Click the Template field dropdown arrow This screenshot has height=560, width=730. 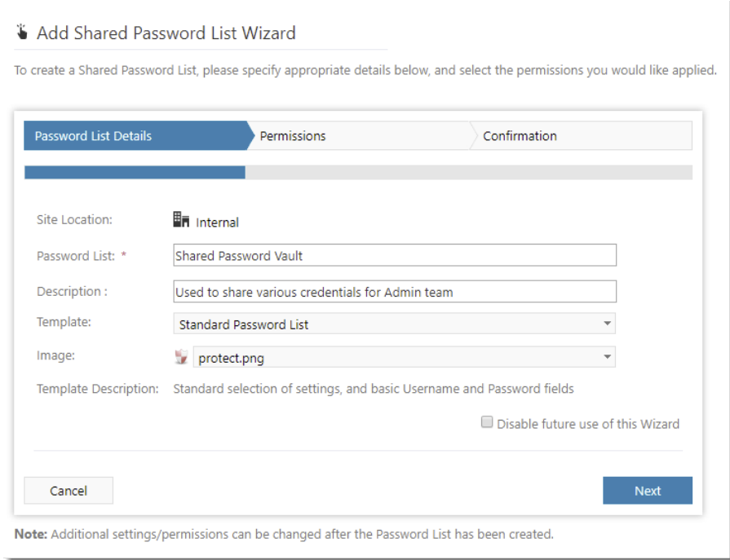click(x=608, y=323)
